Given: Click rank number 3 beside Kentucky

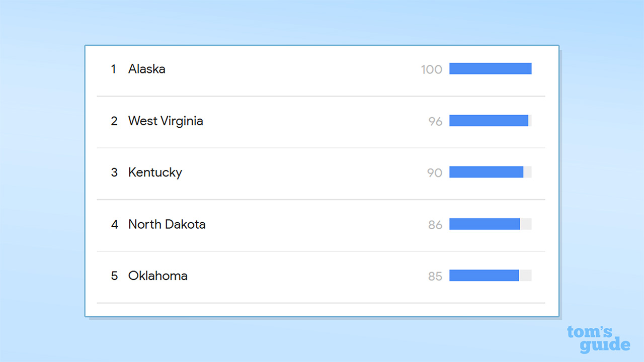Looking at the screenshot, I should [x=114, y=172].
